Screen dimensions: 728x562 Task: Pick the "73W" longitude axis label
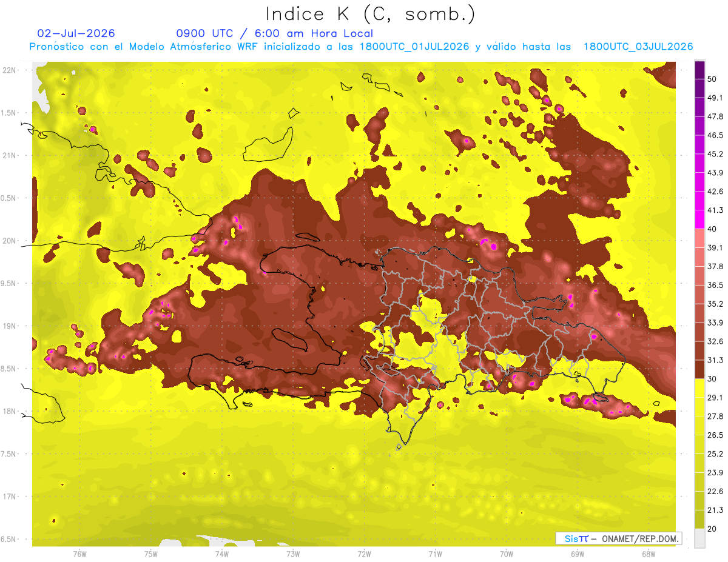click(293, 554)
